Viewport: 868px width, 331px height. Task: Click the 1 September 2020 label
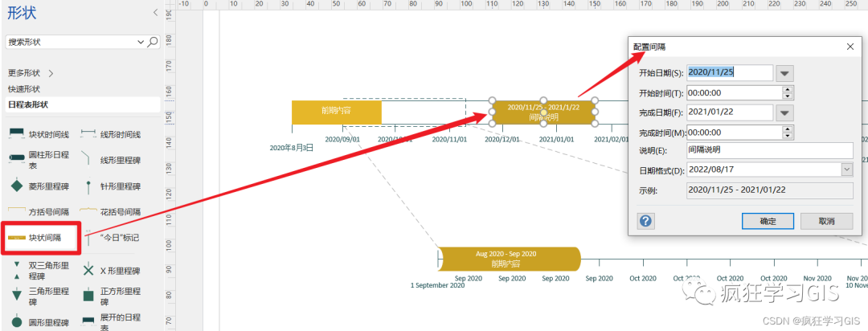[x=437, y=286]
